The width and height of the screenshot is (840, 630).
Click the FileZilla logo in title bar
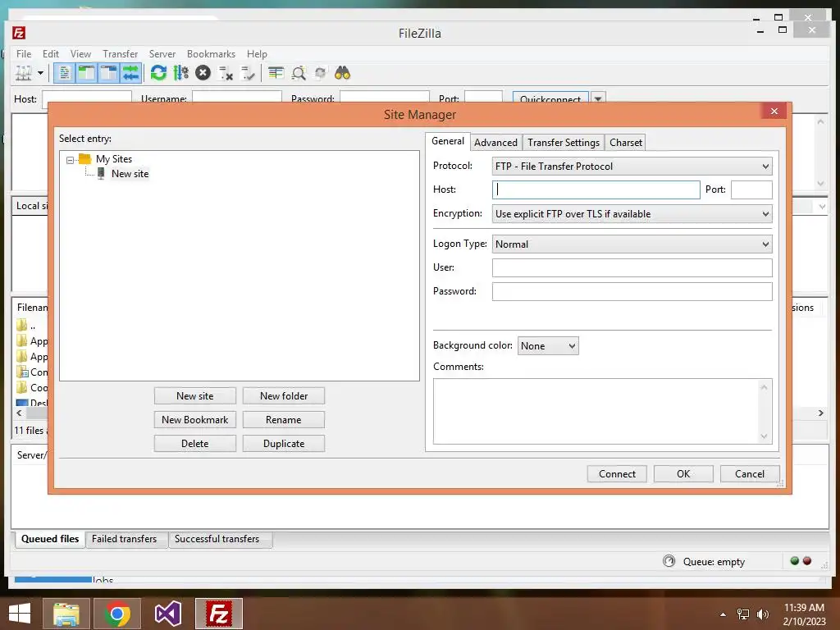click(x=19, y=33)
